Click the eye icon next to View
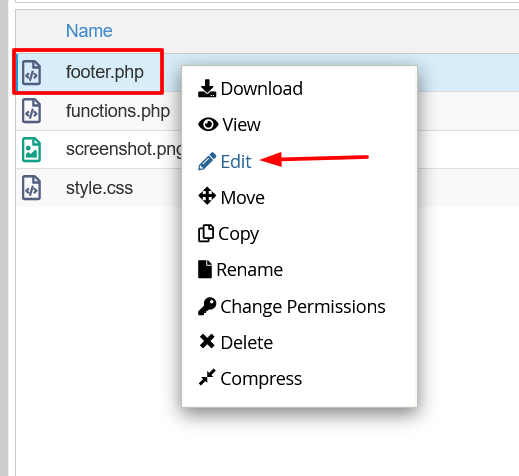 click(208, 125)
